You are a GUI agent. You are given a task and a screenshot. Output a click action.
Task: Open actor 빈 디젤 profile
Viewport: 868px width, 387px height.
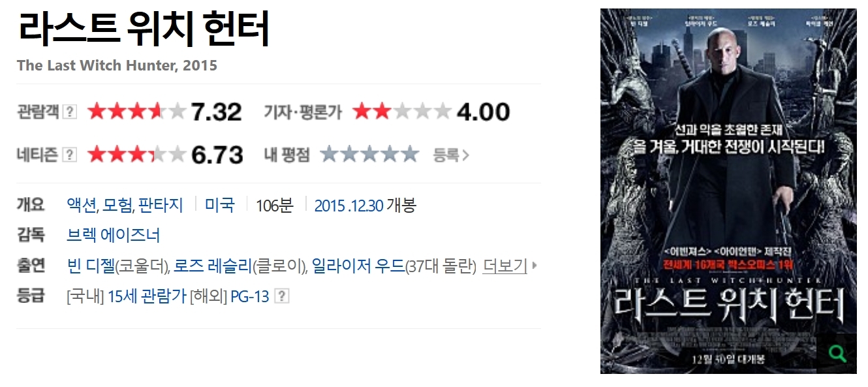coord(91,266)
